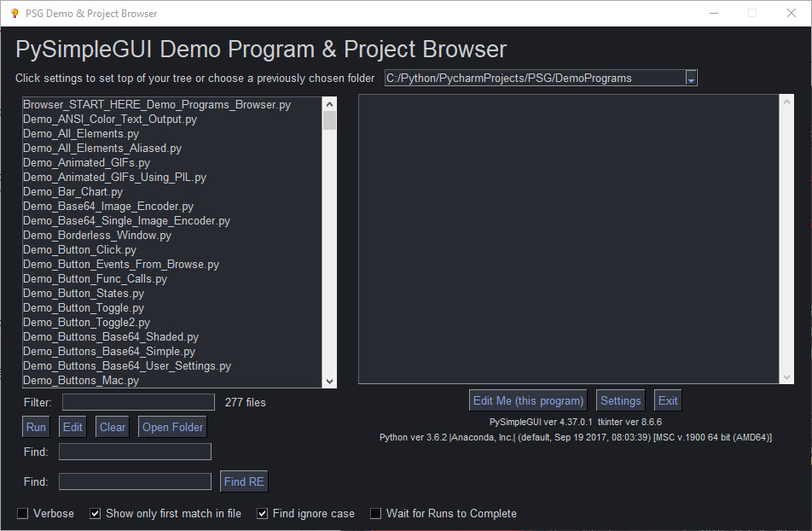
Task: Uncheck Show only first match in file
Action: 96,514
